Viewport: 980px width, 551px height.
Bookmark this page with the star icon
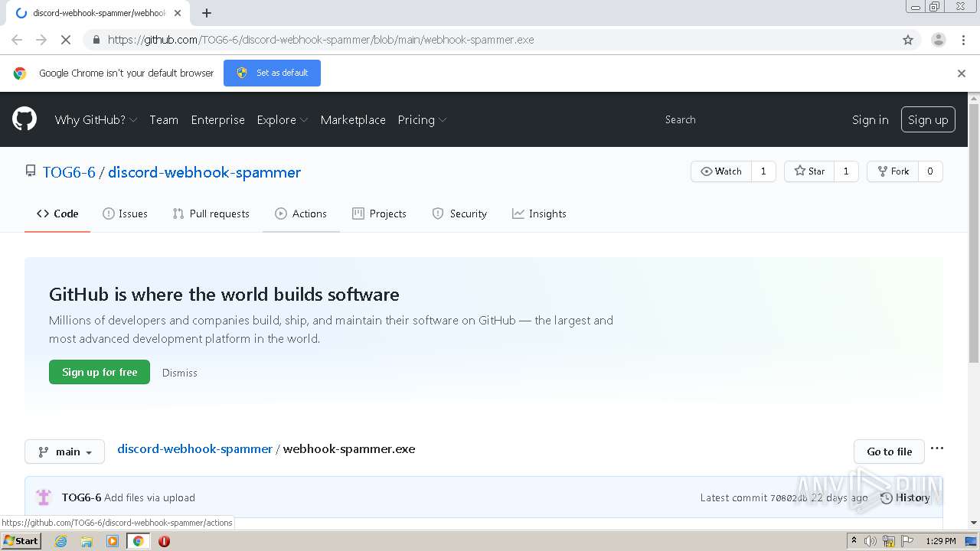pos(908,40)
